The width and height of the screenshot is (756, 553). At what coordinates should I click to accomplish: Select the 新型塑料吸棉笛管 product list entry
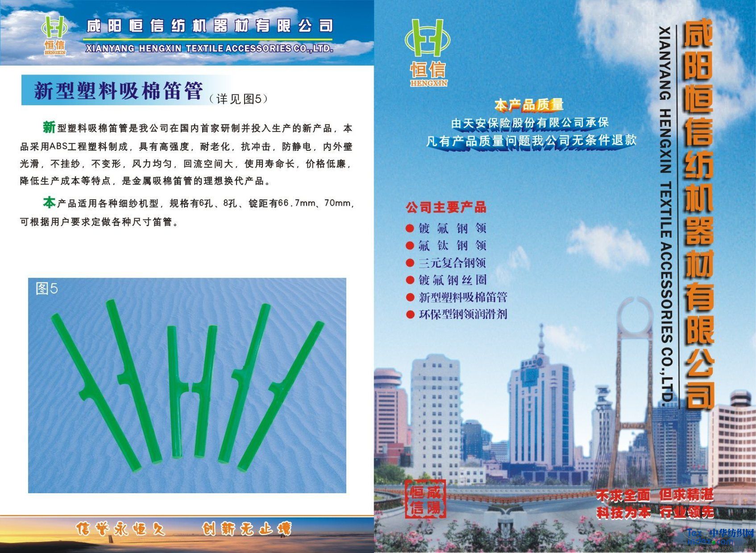pos(463,297)
